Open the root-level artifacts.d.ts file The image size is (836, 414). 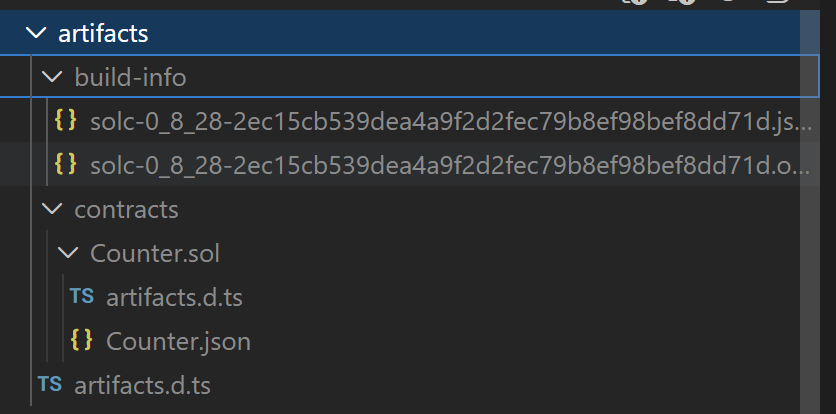pos(142,385)
